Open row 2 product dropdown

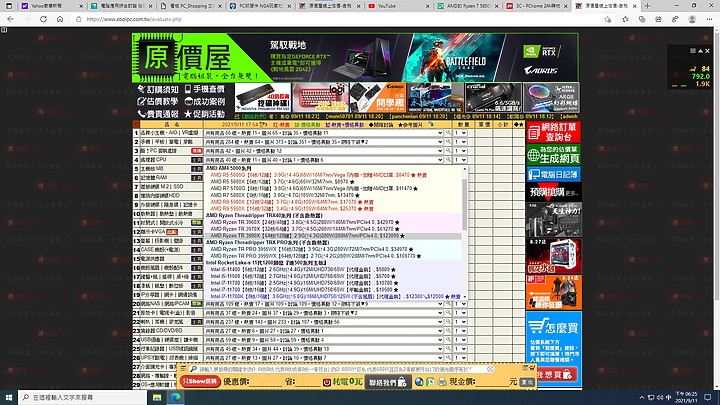pos(324,142)
